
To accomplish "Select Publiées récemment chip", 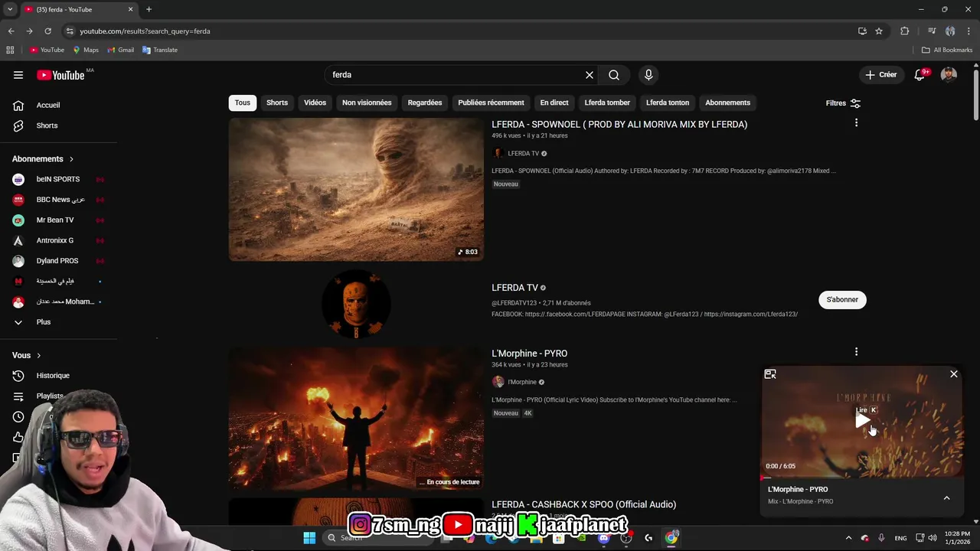I will pyautogui.click(x=491, y=103).
